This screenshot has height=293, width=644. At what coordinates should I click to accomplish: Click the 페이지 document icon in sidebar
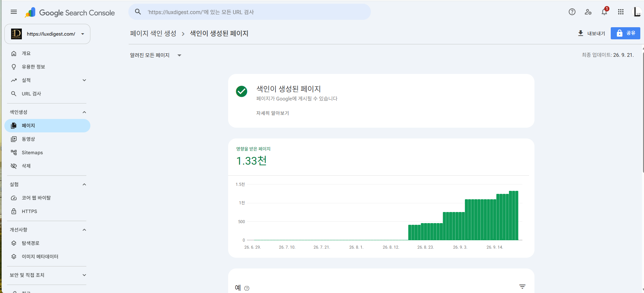pyautogui.click(x=14, y=126)
